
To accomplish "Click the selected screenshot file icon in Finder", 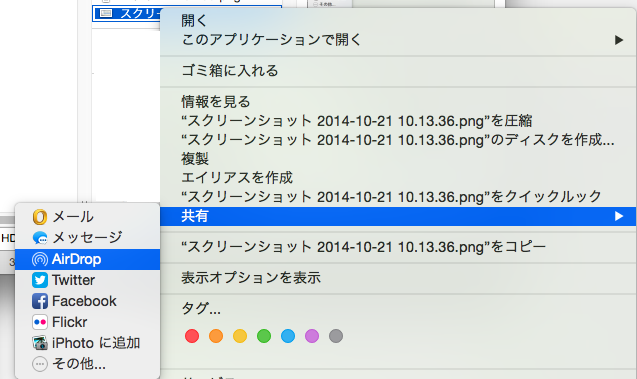I will (106, 13).
